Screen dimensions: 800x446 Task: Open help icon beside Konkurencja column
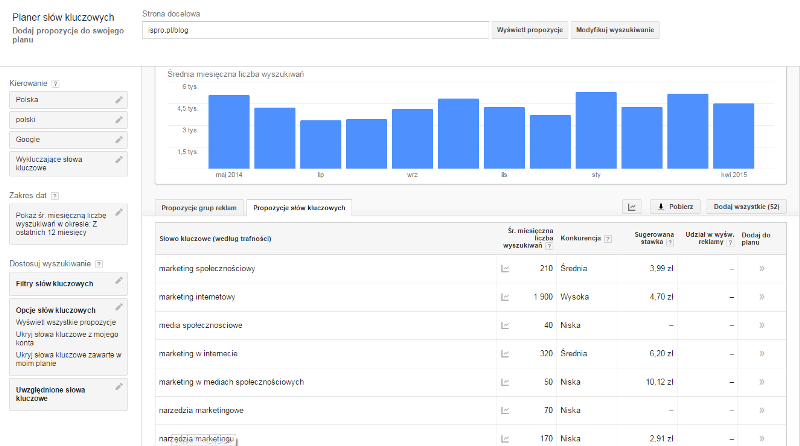point(608,239)
